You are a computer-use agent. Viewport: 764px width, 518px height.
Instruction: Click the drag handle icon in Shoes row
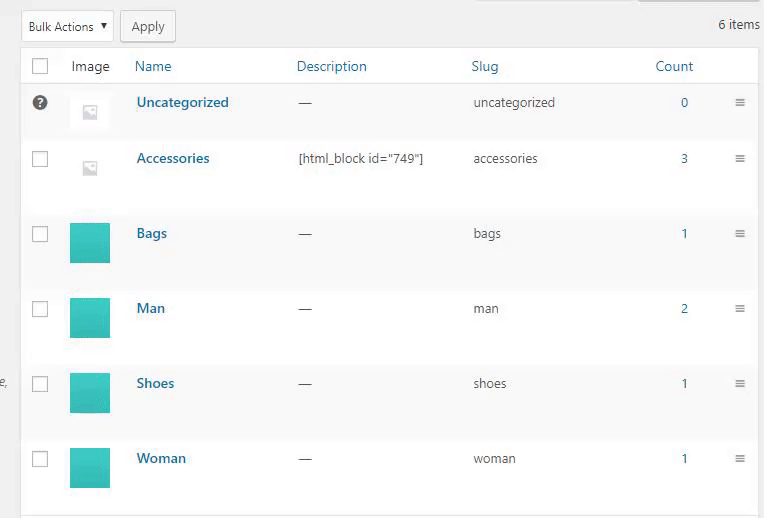pos(740,383)
